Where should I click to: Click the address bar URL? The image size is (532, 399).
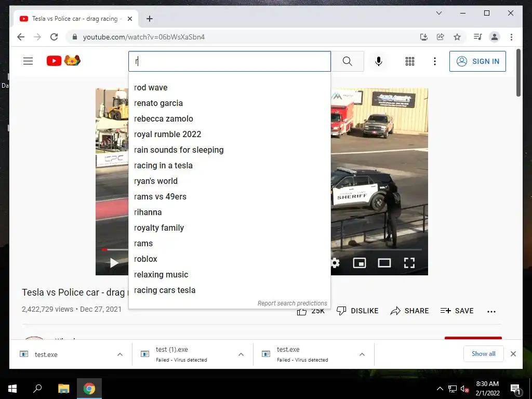(x=144, y=37)
